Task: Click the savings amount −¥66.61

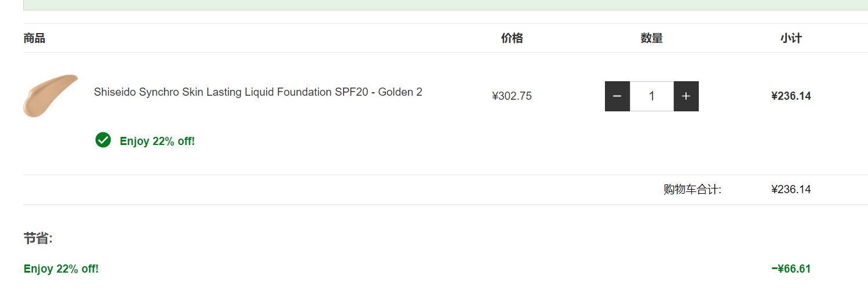Action: pyautogui.click(x=791, y=269)
